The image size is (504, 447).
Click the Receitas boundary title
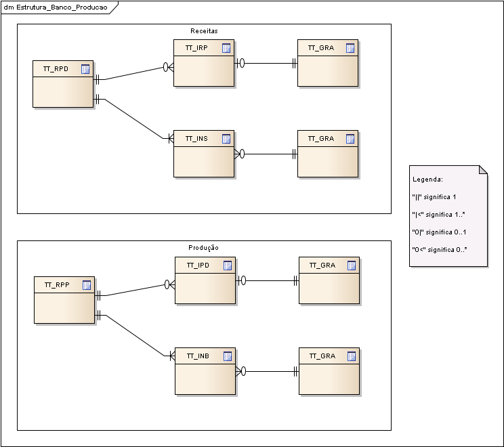204,31
